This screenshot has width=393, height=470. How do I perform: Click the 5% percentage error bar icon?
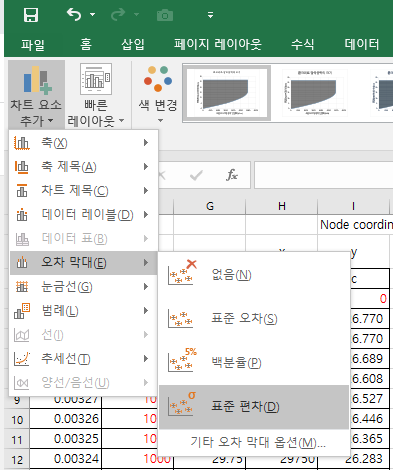pyautogui.click(x=182, y=360)
